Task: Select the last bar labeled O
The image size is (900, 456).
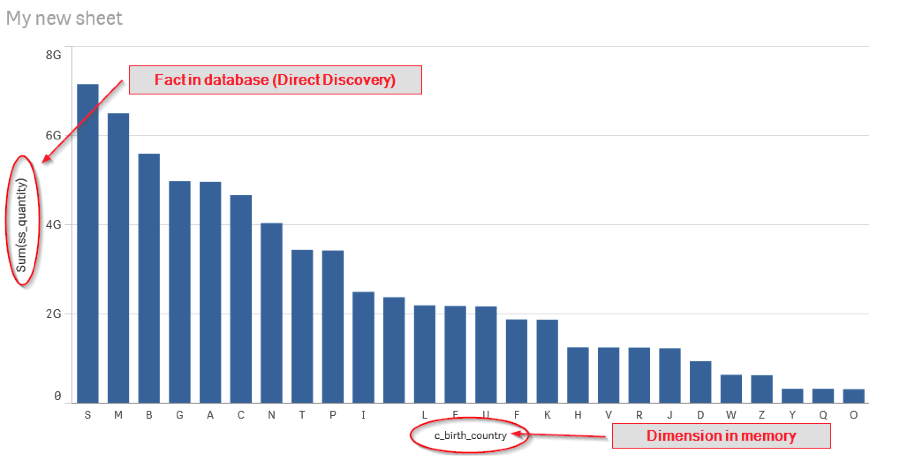Action: [854, 396]
